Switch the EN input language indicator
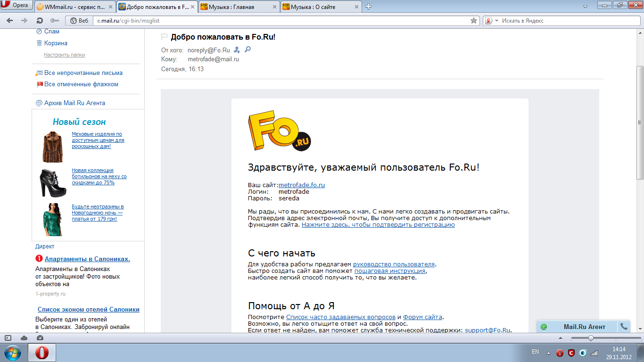This screenshot has height=362, width=644. (x=535, y=352)
